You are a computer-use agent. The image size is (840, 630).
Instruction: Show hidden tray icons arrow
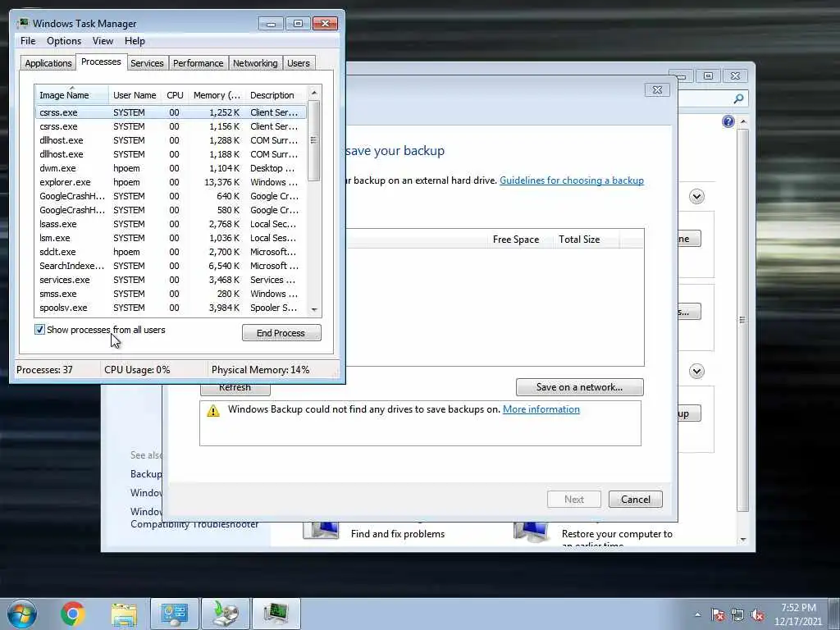[x=697, y=614]
